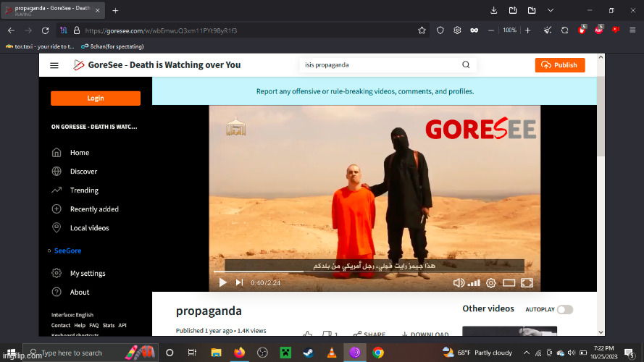Show hidden system tray icons chevron
The width and height of the screenshot is (644, 362).
pos(526,353)
